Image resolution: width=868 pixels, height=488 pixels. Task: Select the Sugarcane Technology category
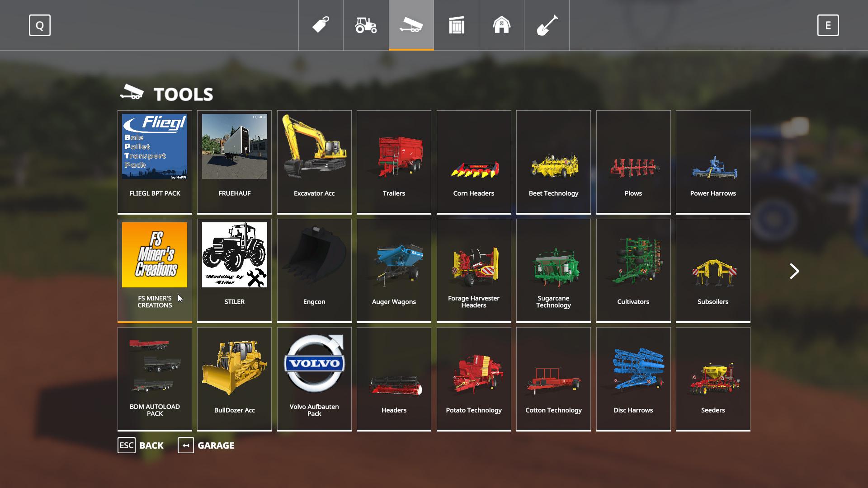coord(553,270)
